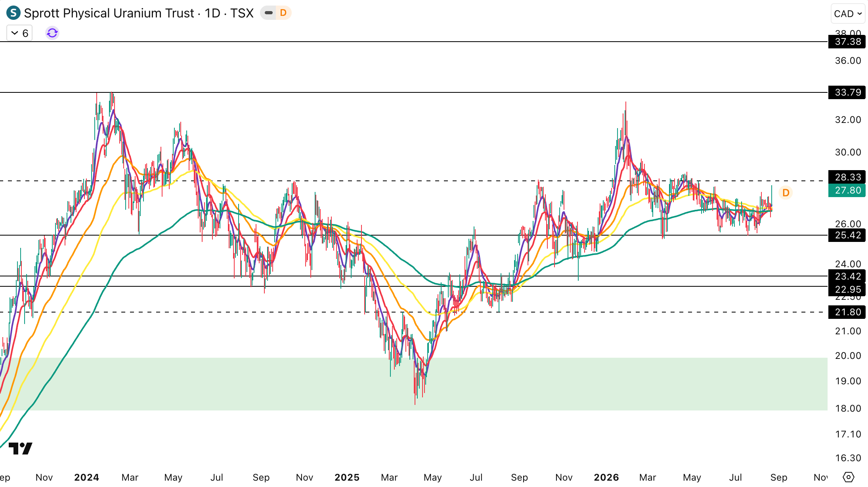The image size is (868, 487).
Task: Click the grey dash status indicator in the title
Action: pos(269,13)
